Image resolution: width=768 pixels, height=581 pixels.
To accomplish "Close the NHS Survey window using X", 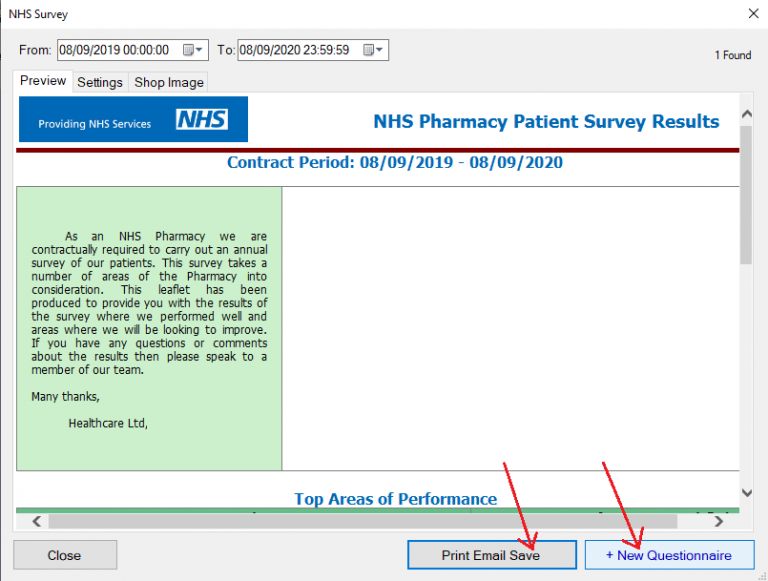I will [753, 14].
